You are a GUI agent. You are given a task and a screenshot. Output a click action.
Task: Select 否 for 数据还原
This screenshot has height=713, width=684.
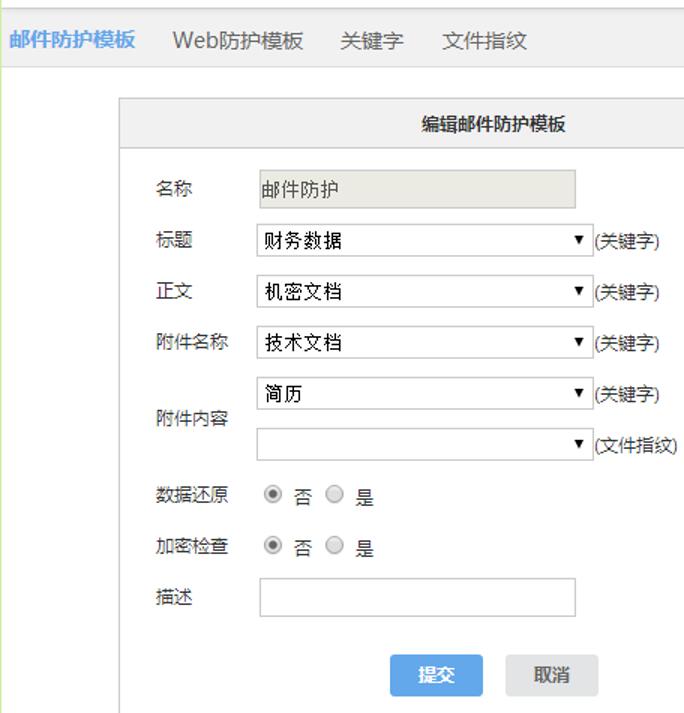pos(273,495)
